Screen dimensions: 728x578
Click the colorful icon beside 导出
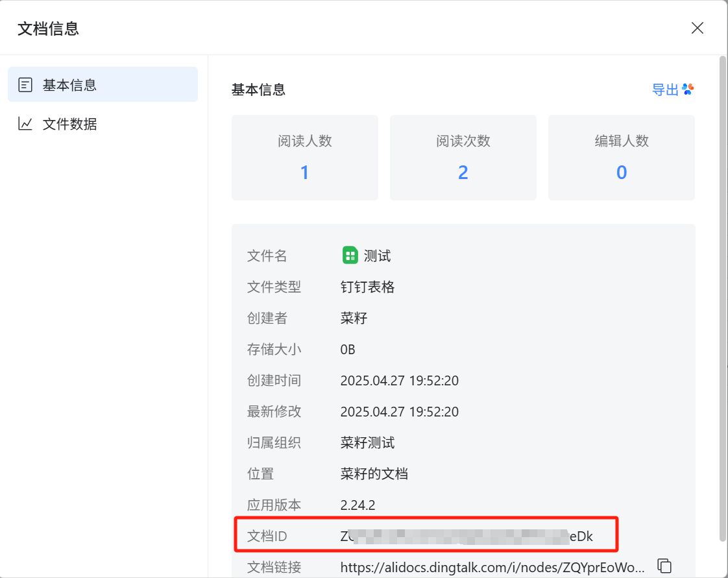pos(688,90)
